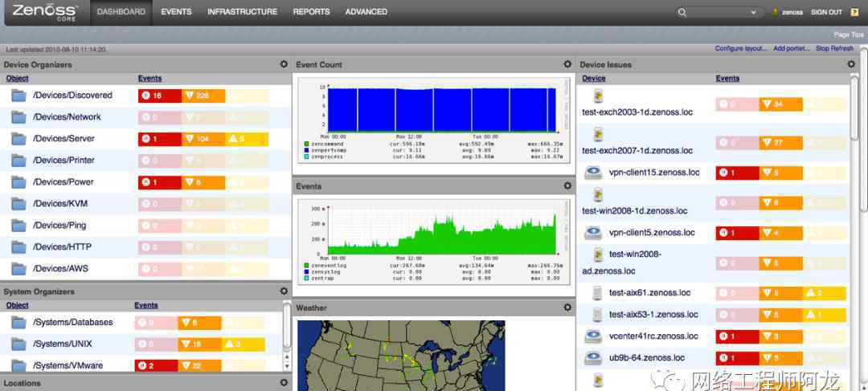Open /Devices/Printer organizer
The image size is (868, 391).
click(x=63, y=161)
